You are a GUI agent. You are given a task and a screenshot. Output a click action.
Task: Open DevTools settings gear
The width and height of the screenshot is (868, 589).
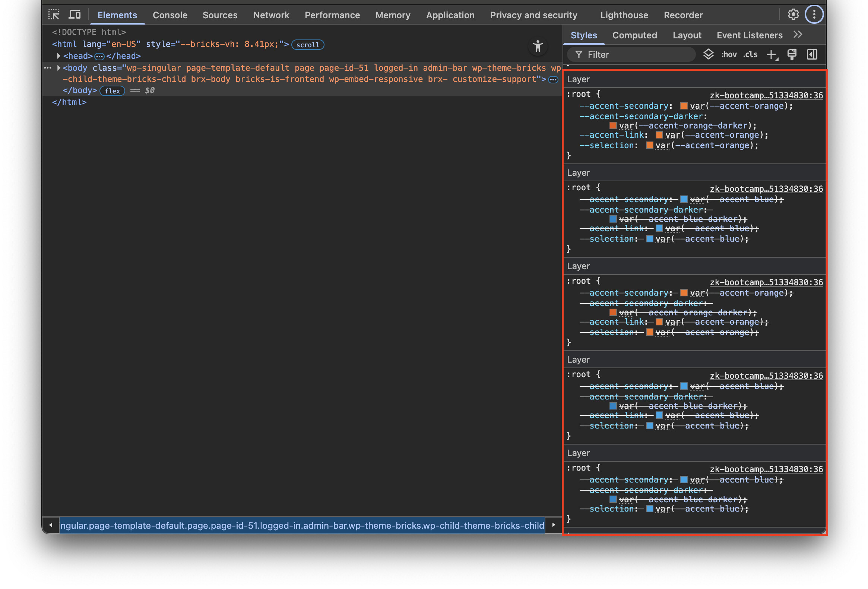(793, 15)
